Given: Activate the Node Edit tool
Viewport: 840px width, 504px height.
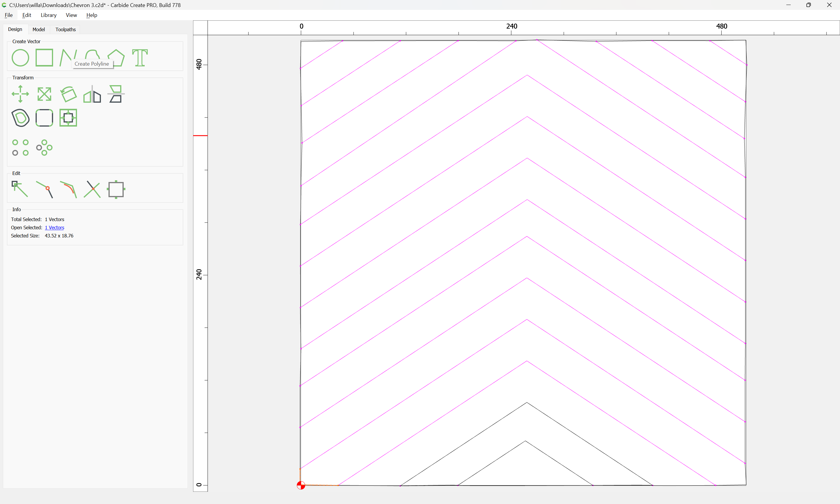Looking at the screenshot, I should (20, 190).
